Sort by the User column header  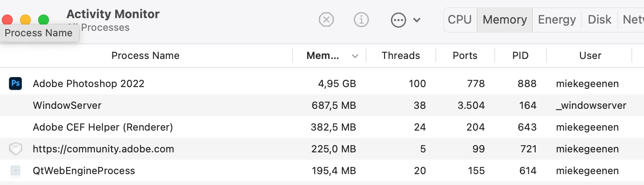[x=590, y=56]
